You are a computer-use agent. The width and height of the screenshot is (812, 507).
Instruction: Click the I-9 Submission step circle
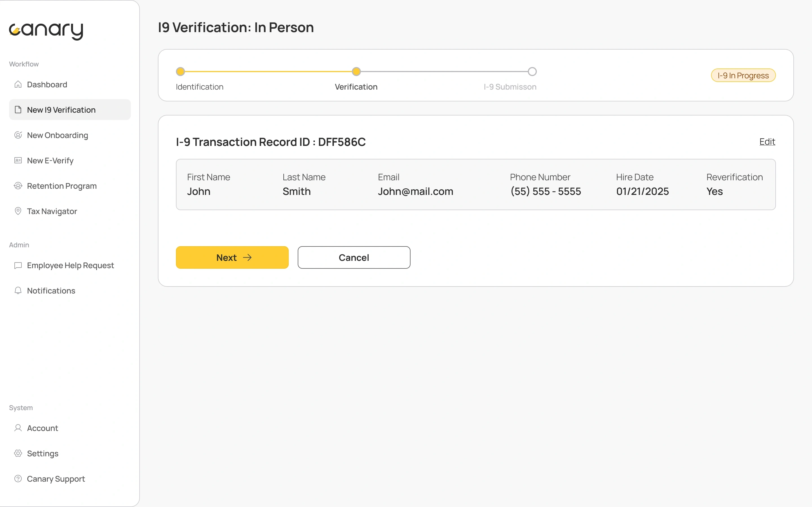[x=532, y=72]
